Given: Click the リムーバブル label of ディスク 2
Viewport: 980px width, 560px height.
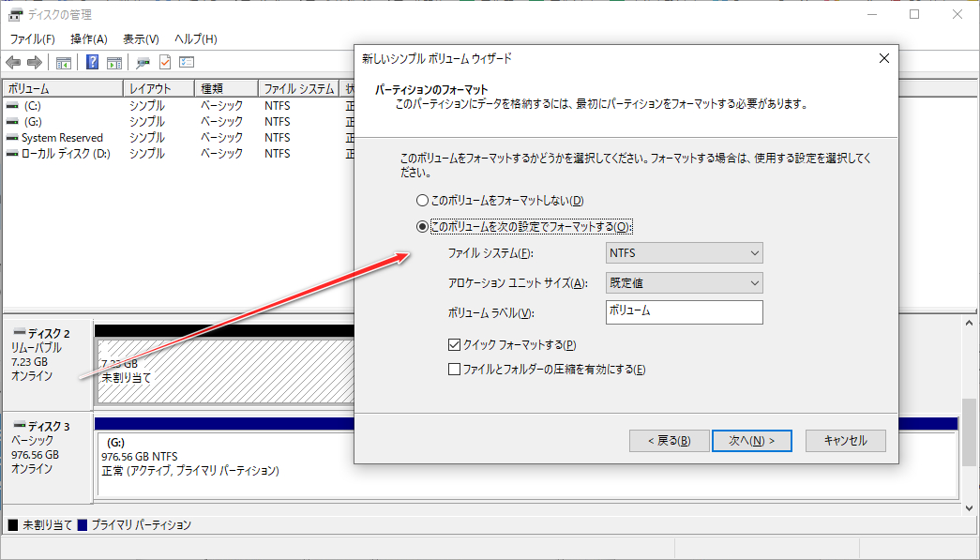Looking at the screenshot, I should pos(37,347).
